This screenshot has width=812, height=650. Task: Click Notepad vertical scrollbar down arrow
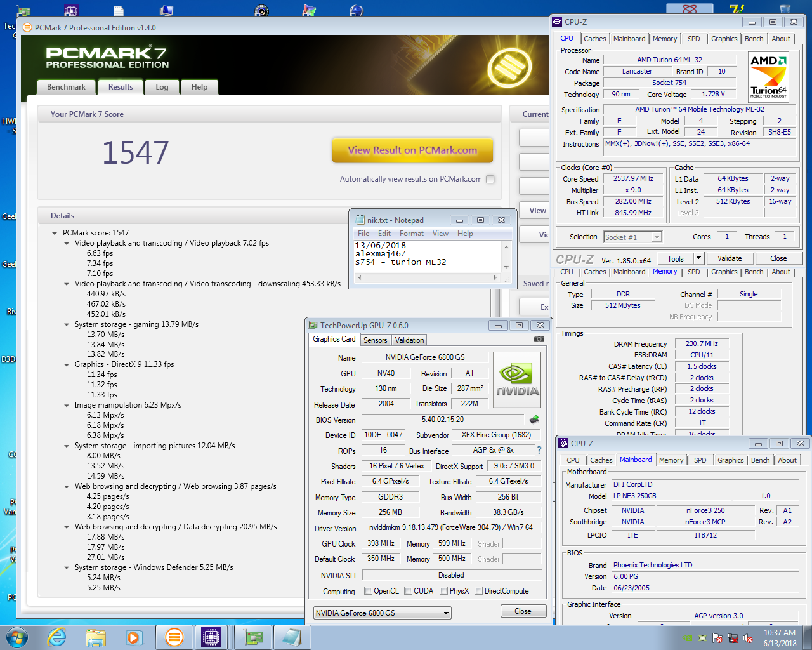[x=506, y=267]
